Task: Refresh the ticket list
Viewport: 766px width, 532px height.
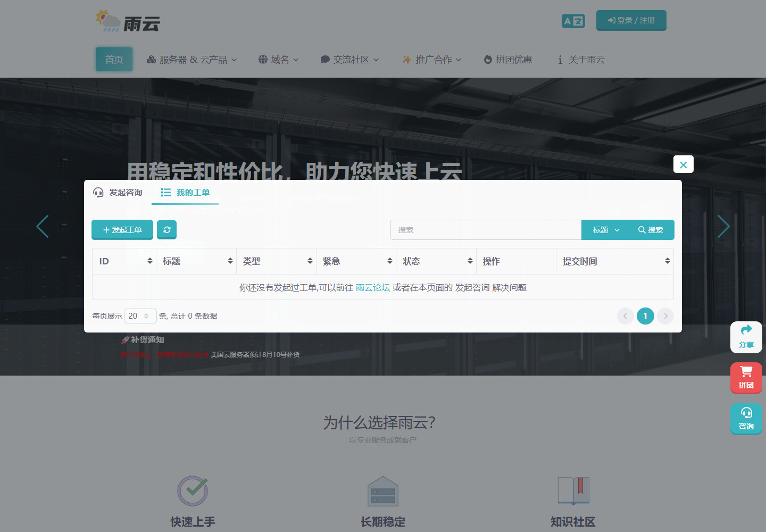Action: [x=167, y=230]
